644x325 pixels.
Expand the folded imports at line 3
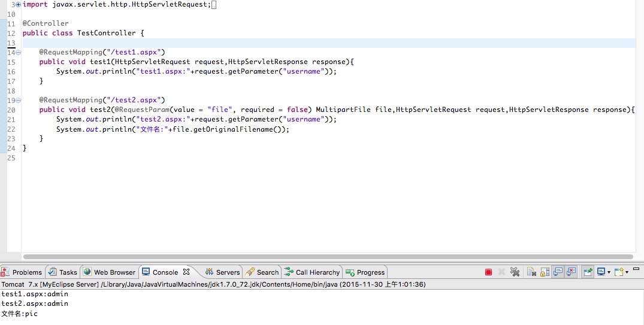coord(18,5)
